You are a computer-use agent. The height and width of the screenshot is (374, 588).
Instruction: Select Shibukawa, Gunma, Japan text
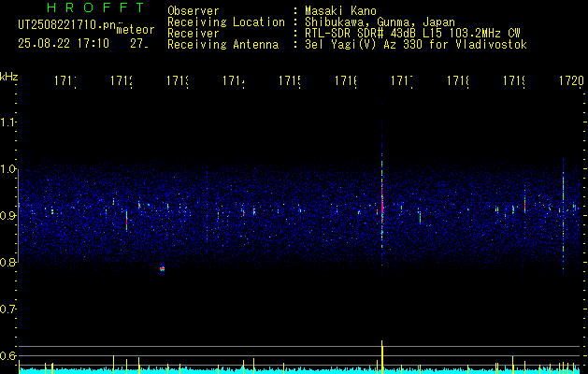click(x=380, y=22)
